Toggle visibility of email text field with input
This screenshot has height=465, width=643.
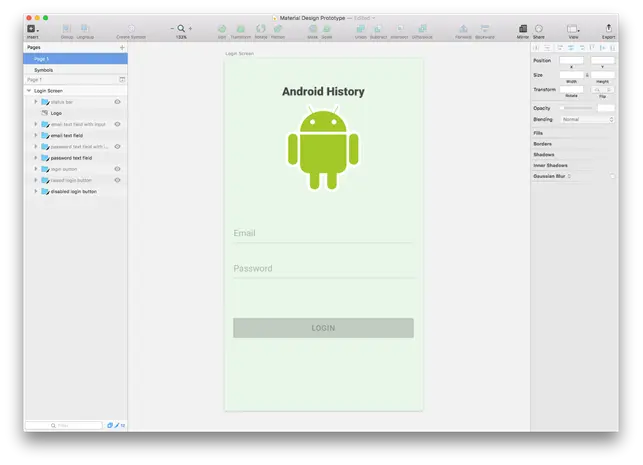tap(117, 124)
